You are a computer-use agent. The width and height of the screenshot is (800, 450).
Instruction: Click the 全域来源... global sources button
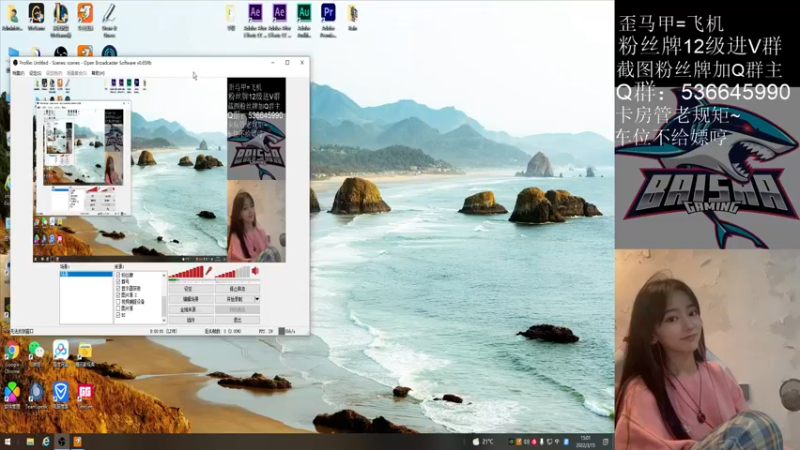click(x=191, y=310)
